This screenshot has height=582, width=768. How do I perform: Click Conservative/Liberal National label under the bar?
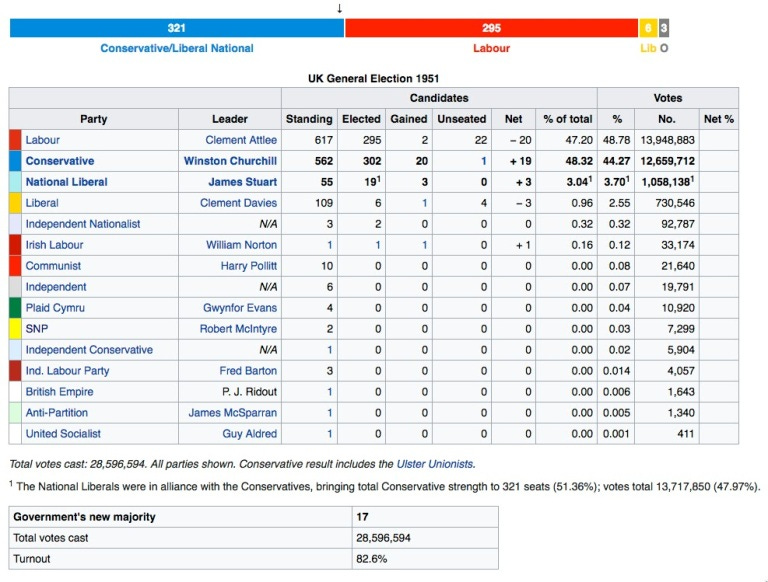(x=177, y=48)
